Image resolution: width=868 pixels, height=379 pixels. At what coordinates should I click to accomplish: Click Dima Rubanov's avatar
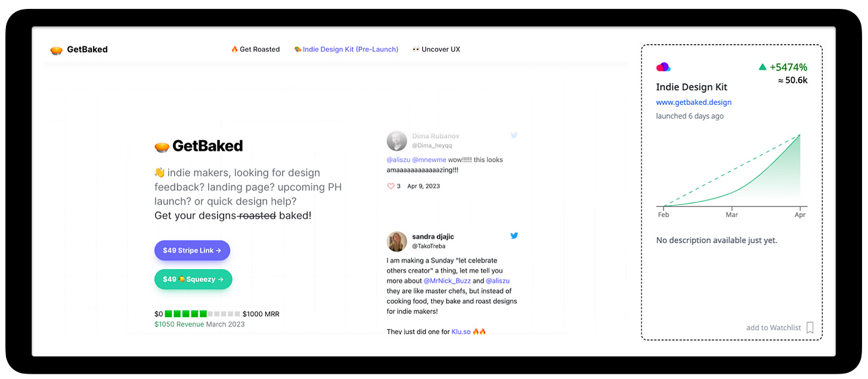(x=397, y=141)
